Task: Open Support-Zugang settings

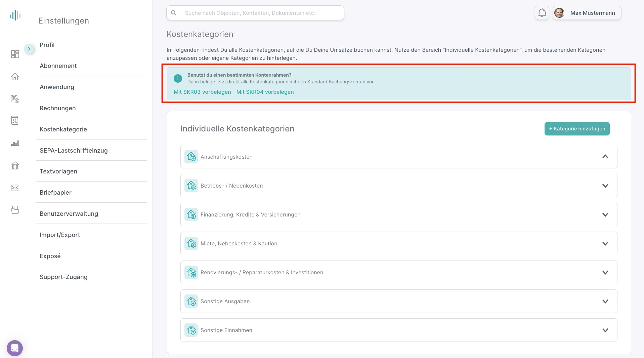Action: click(x=91, y=277)
